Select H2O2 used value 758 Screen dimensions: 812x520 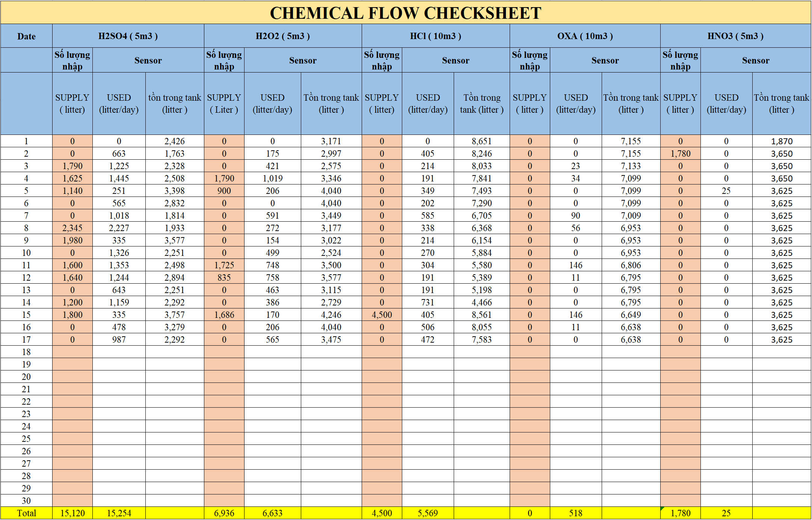(x=273, y=278)
